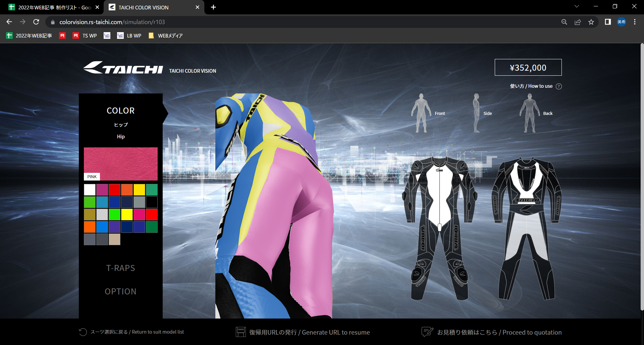Open the 2022年WEB記事 bookmark

[x=29, y=36]
